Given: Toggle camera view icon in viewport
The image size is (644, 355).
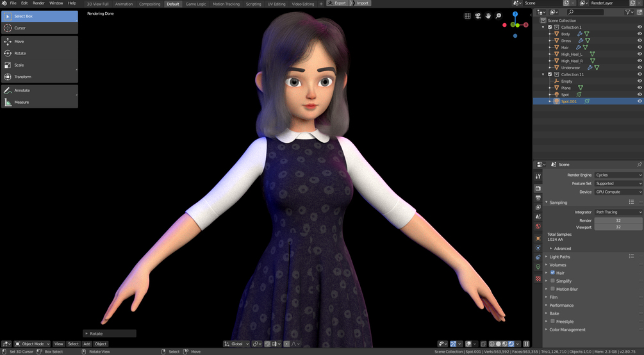Looking at the screenshot, I should tap(477, 15).
